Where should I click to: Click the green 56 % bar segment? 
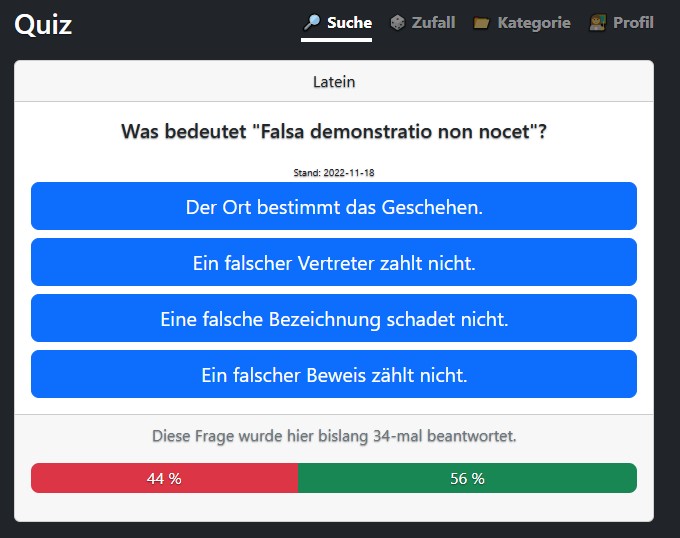(x=467, y=478)
